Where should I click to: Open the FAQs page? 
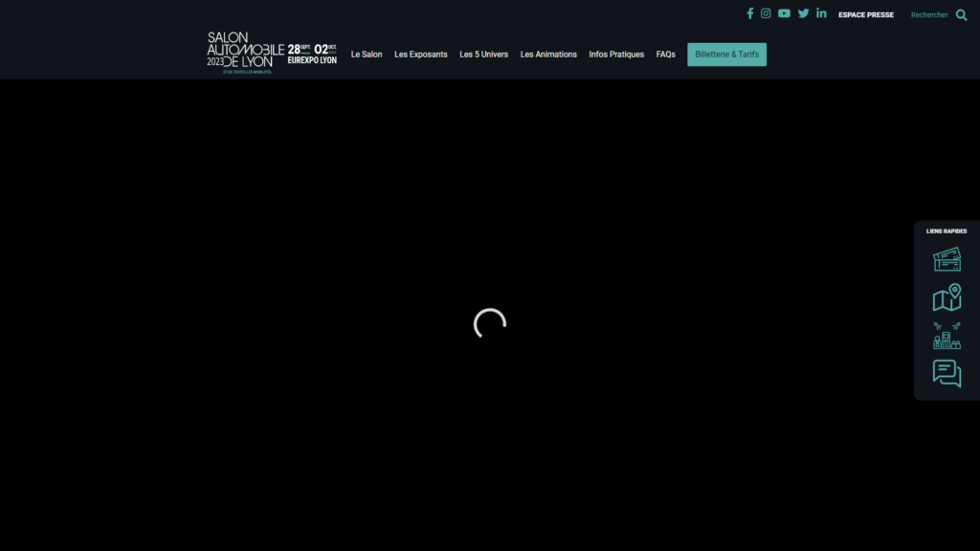pos(666,55)
